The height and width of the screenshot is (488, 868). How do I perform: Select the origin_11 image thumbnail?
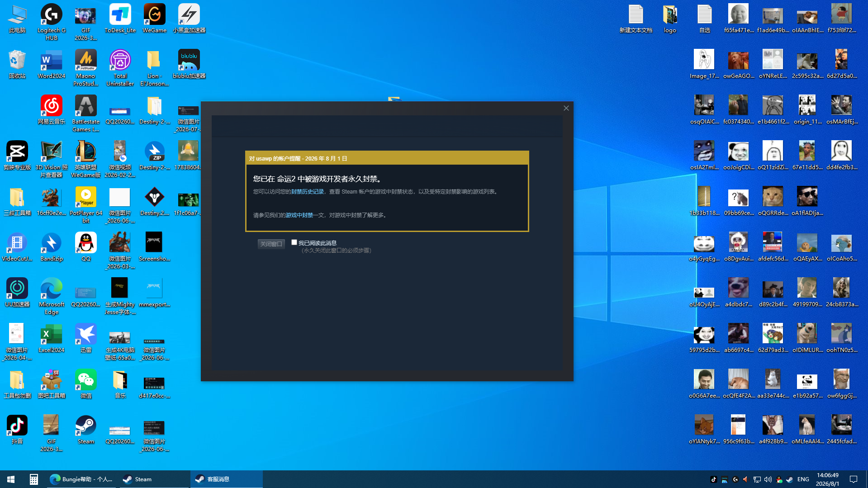807,110
